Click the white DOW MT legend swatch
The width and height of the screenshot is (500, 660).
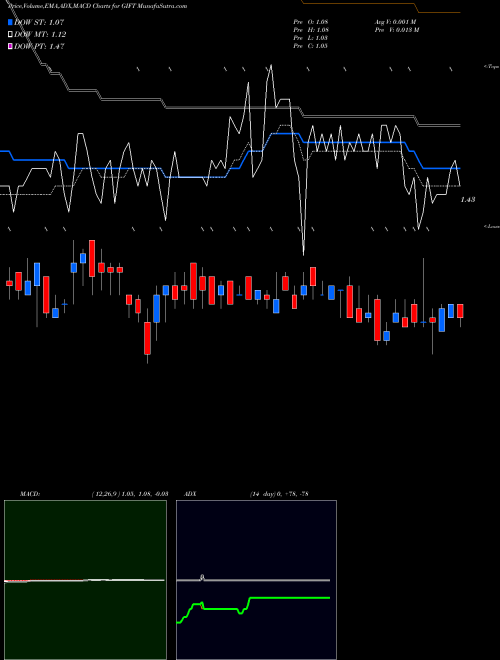tap(10, 35)
